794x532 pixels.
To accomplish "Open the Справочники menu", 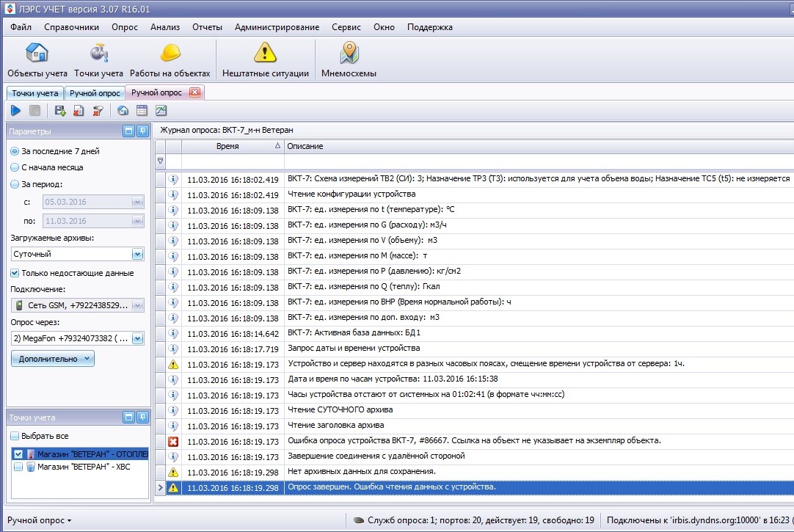I will tap(71, 27).
